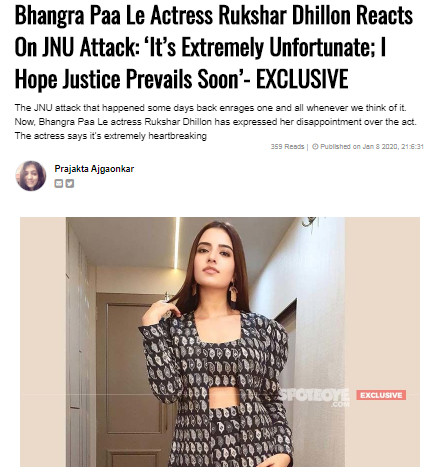Click Prajakta Ajgaonkar's round avatar photo
The height and width of the screenshot is (474, 430).
(31, 176)
